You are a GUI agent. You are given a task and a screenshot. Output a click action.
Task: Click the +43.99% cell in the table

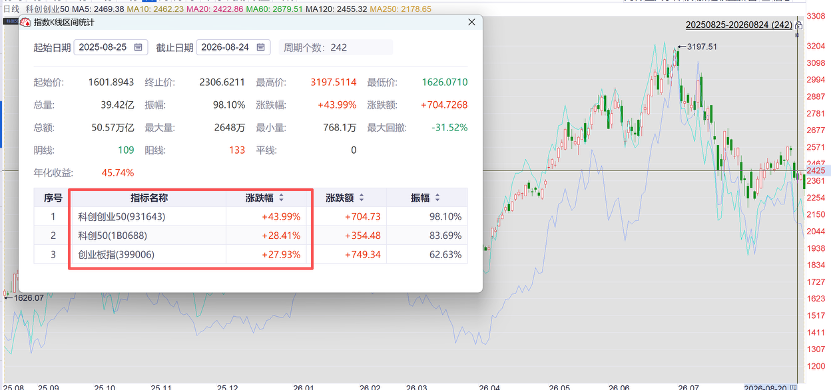pyautogui.click(x=281, y=216)
